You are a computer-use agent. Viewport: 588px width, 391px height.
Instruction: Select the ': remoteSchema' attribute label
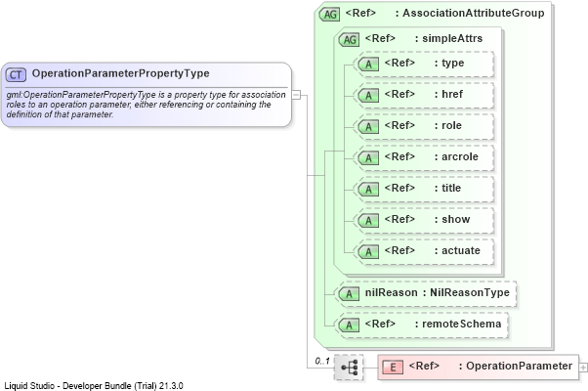[x=458, y=324]
